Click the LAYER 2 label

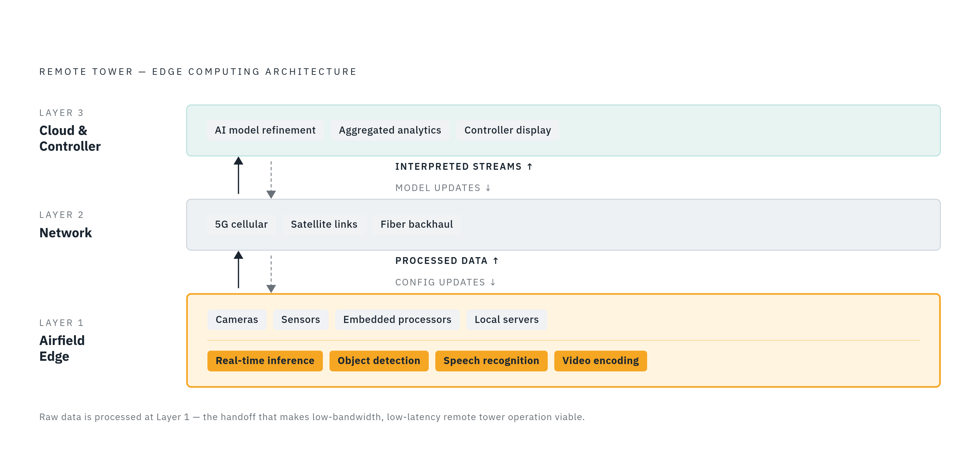point(61,215)
